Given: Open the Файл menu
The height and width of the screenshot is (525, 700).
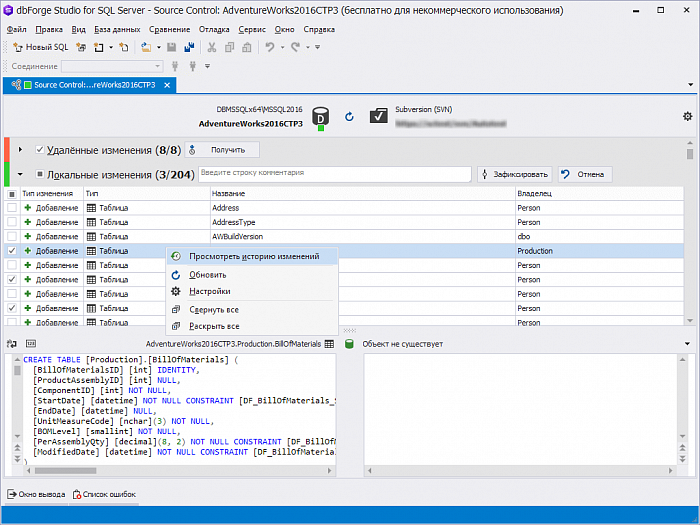Looking at the screenshot, I should point(17,29).
